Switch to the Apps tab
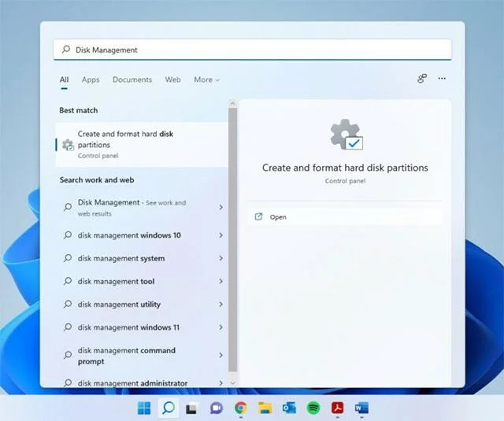Screen dimensions: 504x421 [91, 79]
